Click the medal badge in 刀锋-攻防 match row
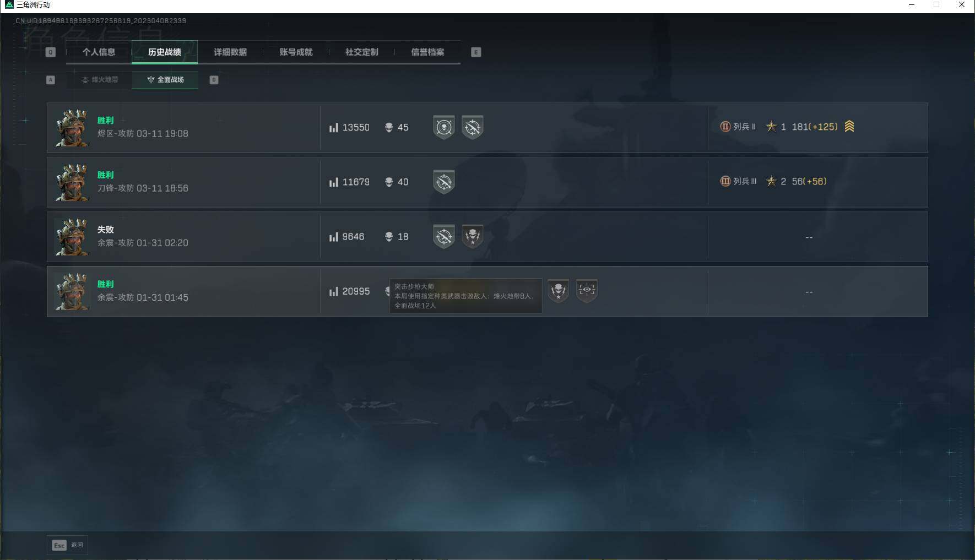The width and height of the screenshot is (975, 560). 443,182
